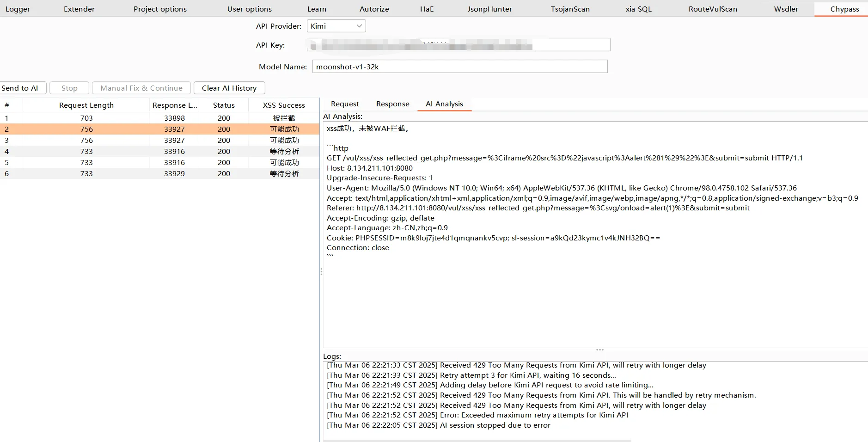Clear AI History button
The height and width of the screenshot is (442, 868).
pyautogui.click(x=229, y=88)
